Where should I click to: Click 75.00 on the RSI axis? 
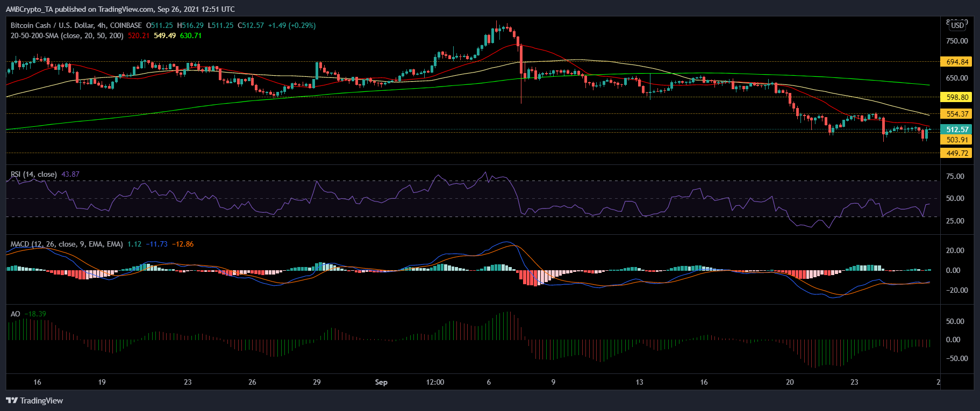coord(955,176)
